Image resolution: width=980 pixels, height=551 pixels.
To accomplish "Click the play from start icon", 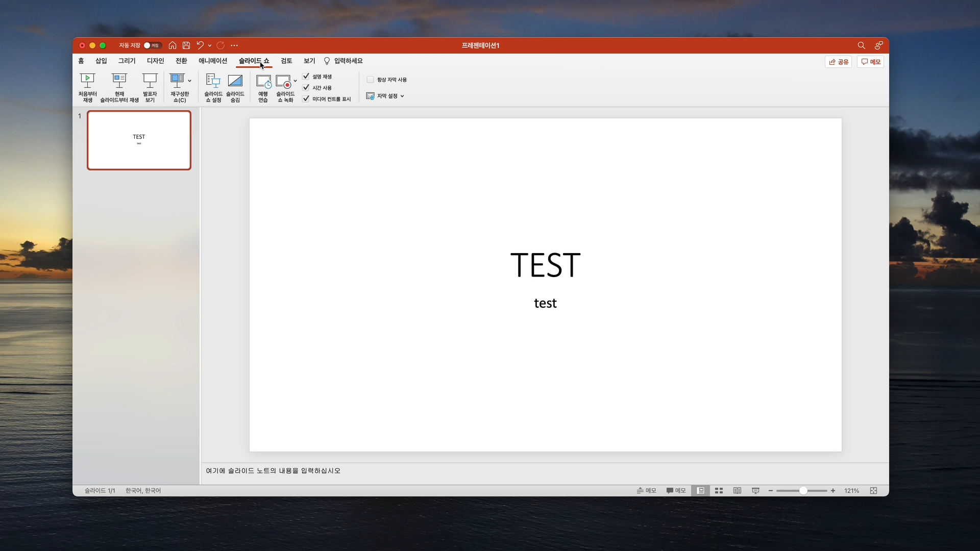I will pyautogui.click(x=87, y=81).
